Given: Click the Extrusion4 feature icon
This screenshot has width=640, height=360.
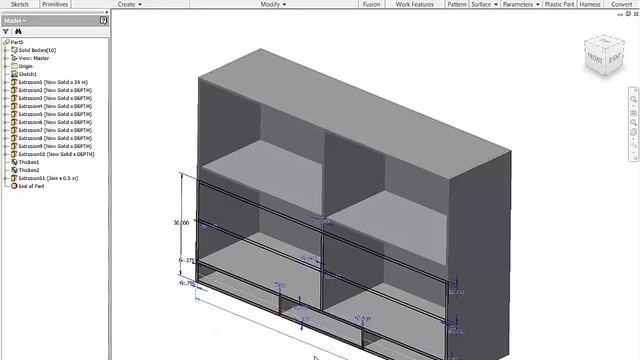Looking at the screenshot, I should (14, 106).
